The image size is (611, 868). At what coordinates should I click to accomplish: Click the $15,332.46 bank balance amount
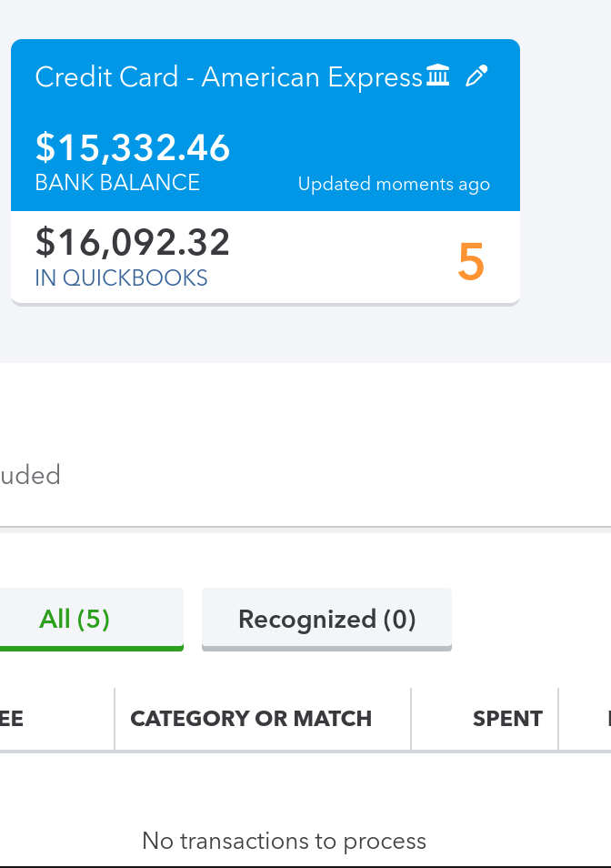pyautogui.click(x=133, y=147)
